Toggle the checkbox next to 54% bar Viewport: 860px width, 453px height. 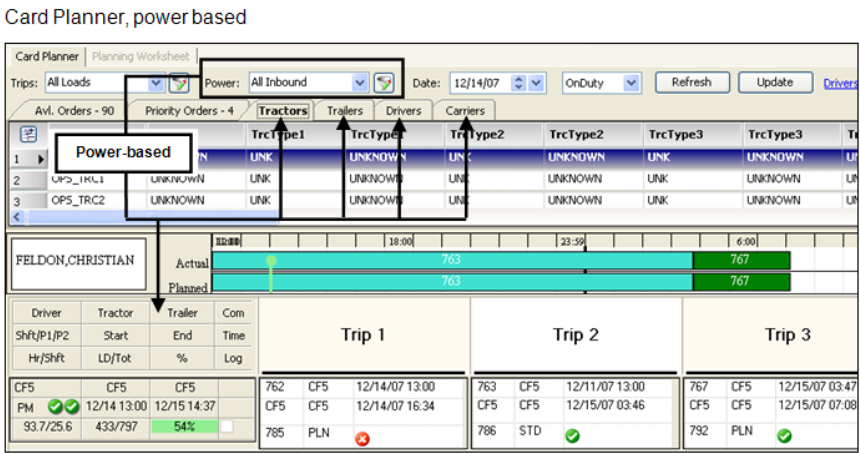(226, 428)
